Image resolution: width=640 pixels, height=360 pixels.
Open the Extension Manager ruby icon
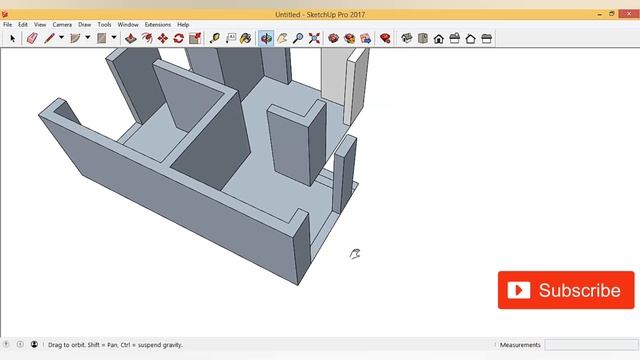(385, 39)
